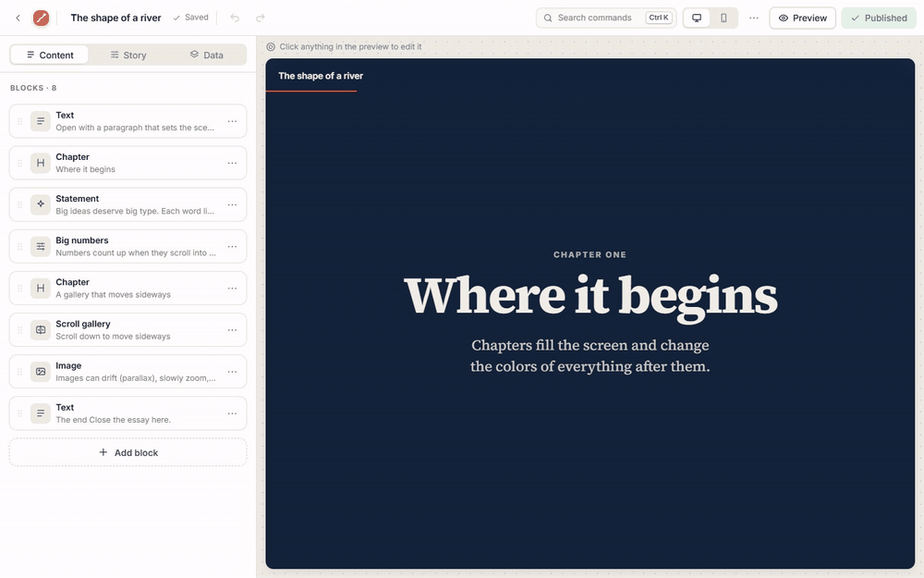Select the Content tab
Image resolution: width=924 pixels, height=578 pixels.
[x=50, y=55]
